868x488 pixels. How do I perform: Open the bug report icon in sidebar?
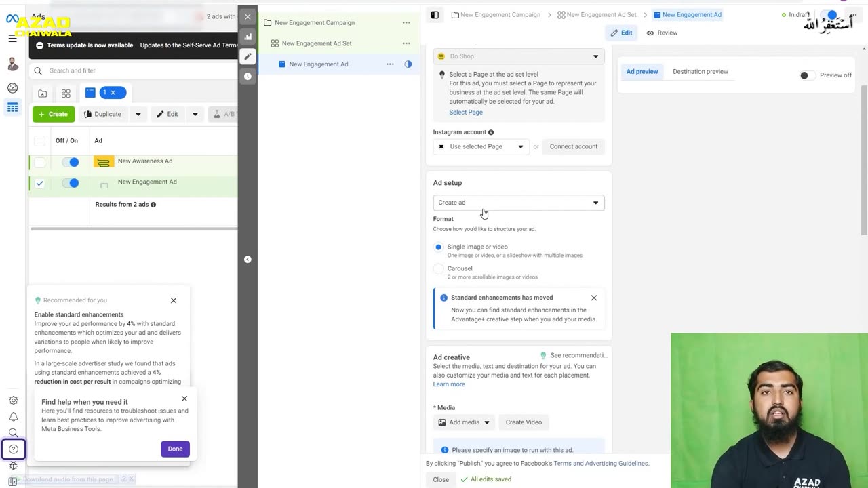tap(14, 466)
